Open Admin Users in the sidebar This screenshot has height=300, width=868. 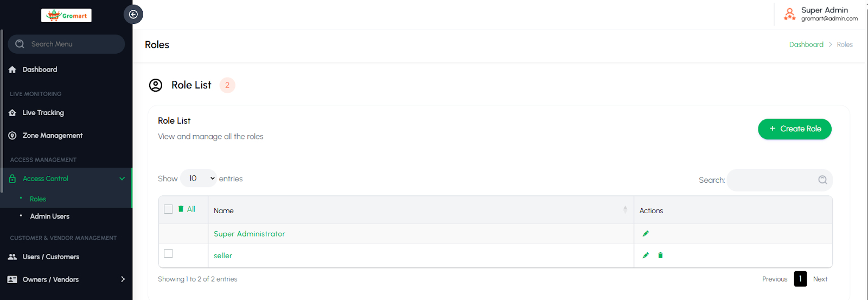pyautogui.click(x=50, y=216)
